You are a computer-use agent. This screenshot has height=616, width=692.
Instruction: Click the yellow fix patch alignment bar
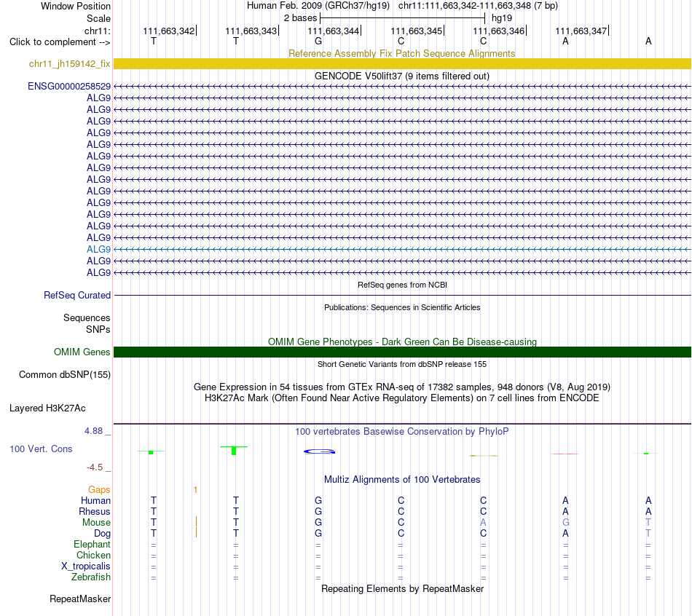[402, 63]
